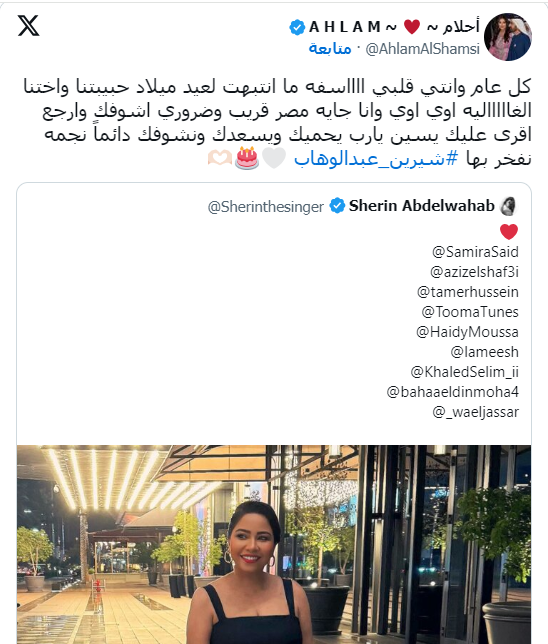Open the @AhlamAlShamsi handle
The height and width of the screenshot is (644, 548).
pyautogui.click(x=422, y=49)
